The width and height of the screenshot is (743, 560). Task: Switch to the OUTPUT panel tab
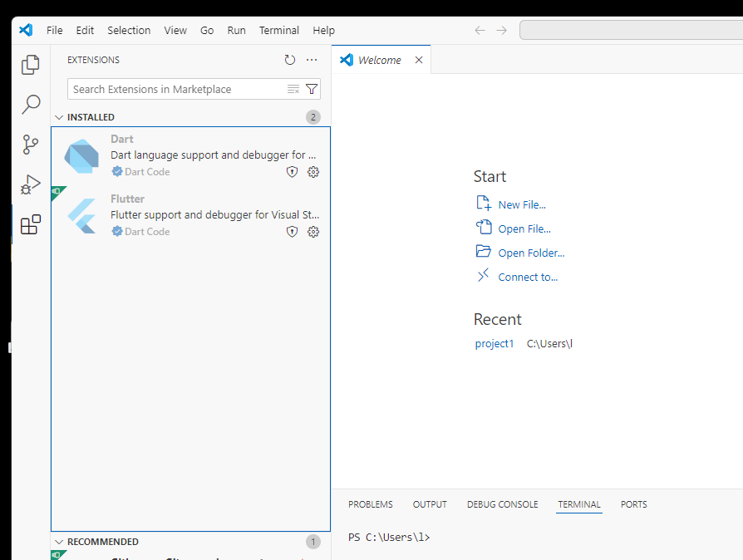[x=430, y=504]
